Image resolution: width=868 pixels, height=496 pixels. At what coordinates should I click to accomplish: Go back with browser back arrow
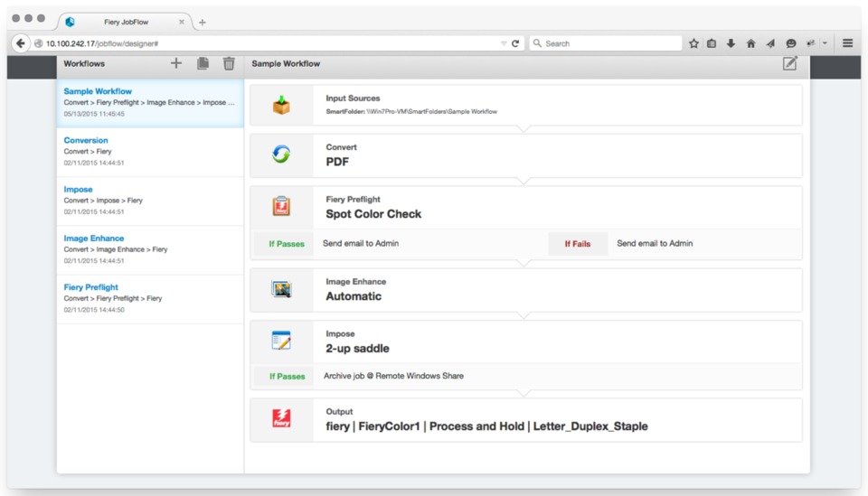pos(21,43)
